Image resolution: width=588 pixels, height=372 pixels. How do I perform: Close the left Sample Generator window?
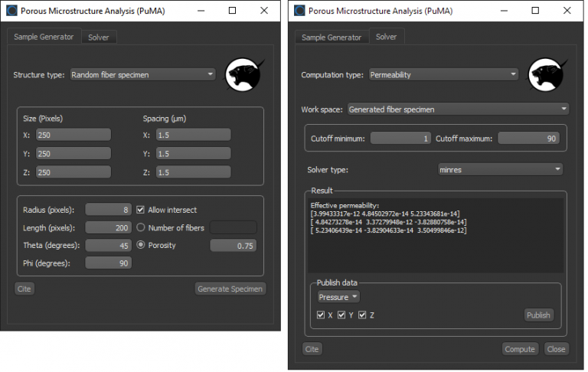264,11
